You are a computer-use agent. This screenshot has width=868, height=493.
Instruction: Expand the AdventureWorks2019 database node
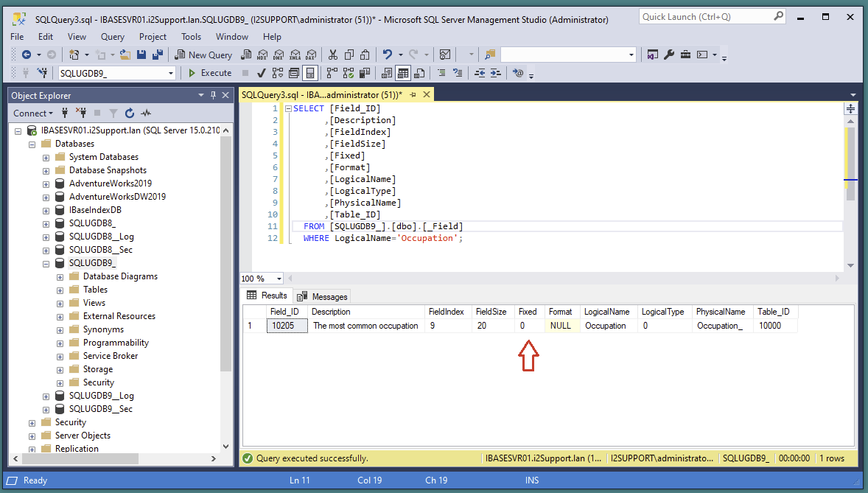pyautogui.click(x=46, y=183)
